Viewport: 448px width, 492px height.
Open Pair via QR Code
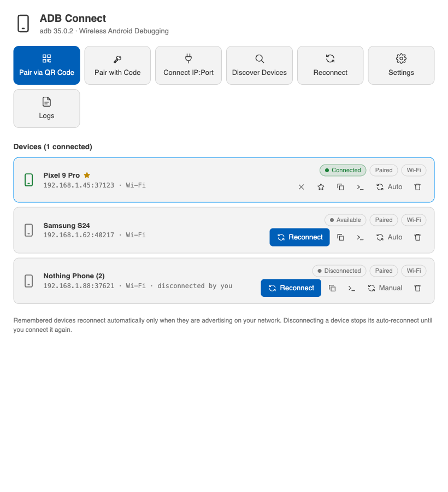pyautogui.click(x=47, y=65)
